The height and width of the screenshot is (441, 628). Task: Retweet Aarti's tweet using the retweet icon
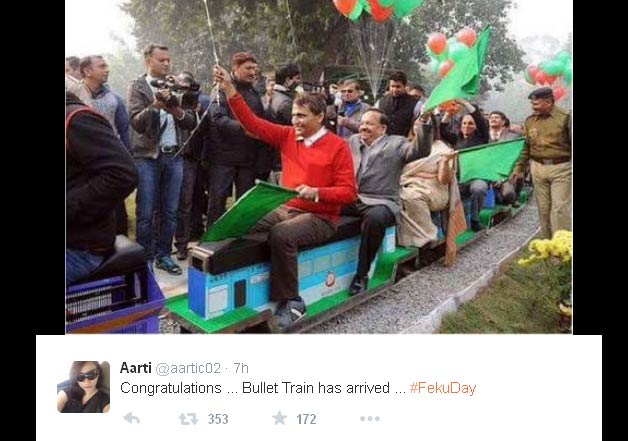point(188,419)
